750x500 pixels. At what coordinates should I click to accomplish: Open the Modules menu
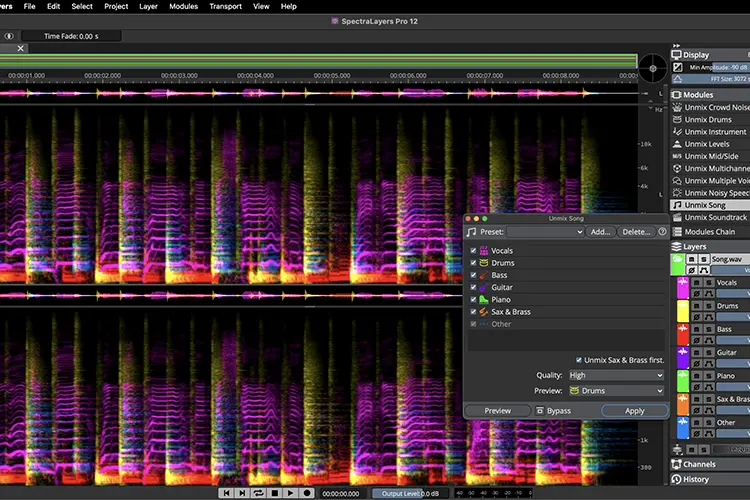pyautogui.click(x=184, y=6)
